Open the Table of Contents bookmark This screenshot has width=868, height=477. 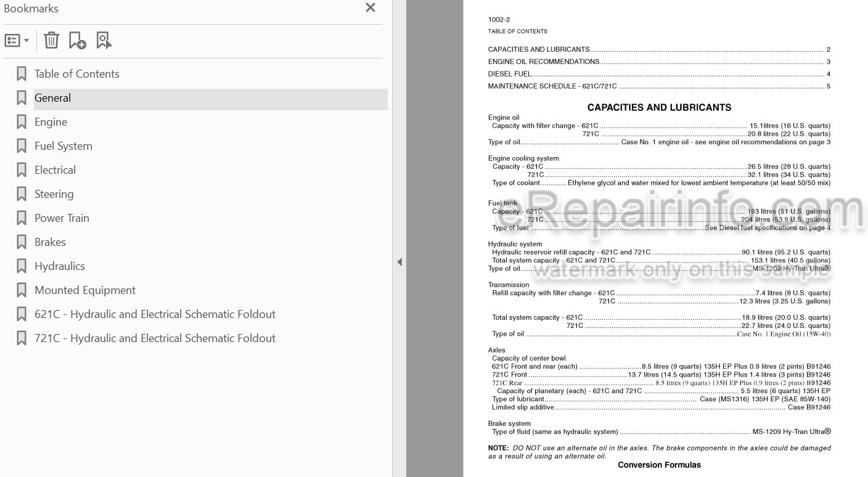click(x=77, y=74)
